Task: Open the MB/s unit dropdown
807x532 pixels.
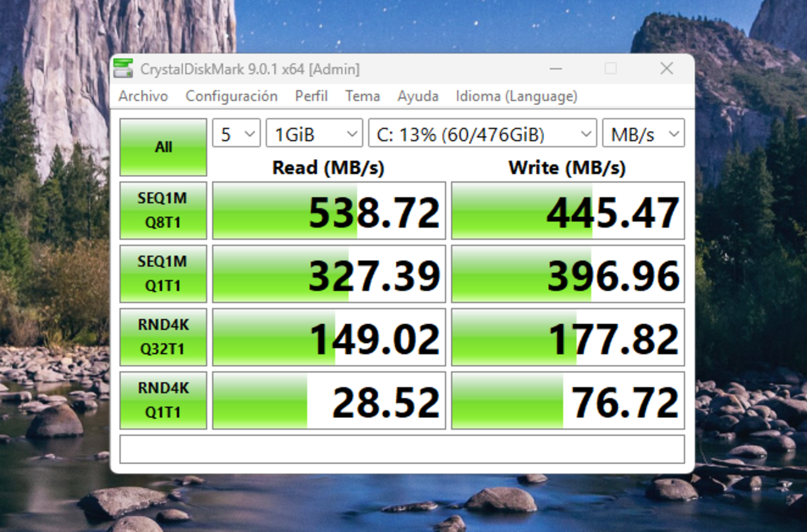Action: tap(643, 134)
